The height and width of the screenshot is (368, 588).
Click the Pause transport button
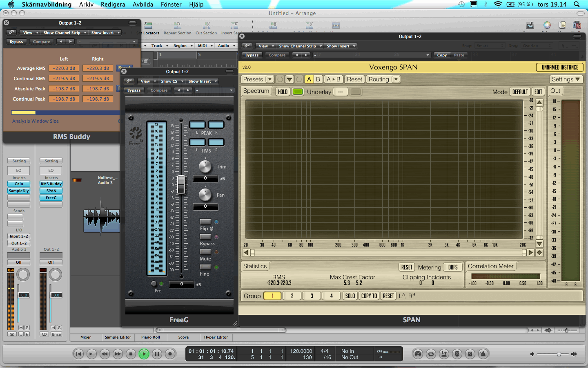[x=157, y=354]
